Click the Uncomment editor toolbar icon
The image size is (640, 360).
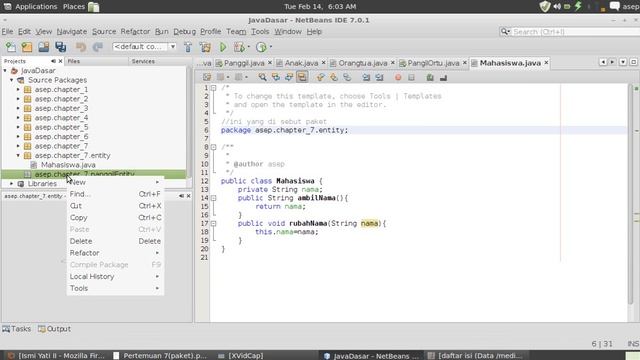click(x=443, y=77)
